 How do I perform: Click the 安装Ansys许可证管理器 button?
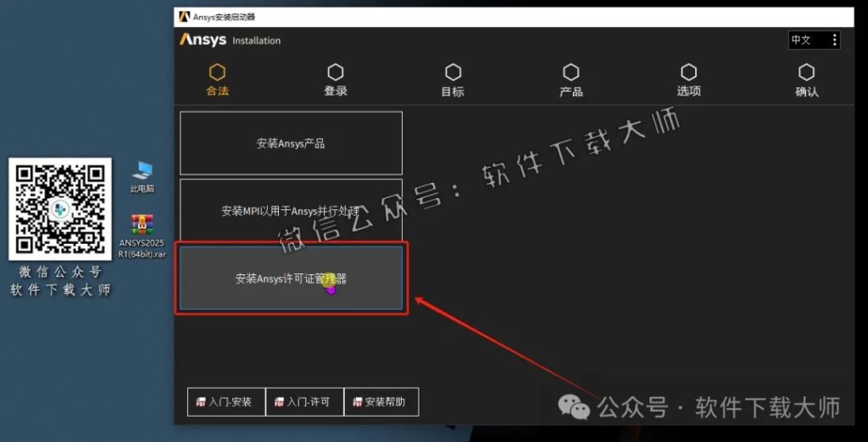(292, 278)
